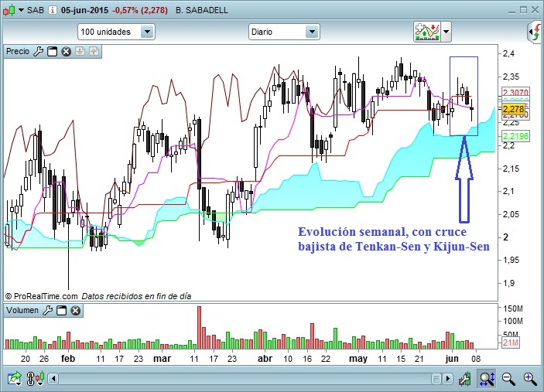
Task: Open the 100 unidades dropdown
Action: pyautogui.click(x=116, y=32)
